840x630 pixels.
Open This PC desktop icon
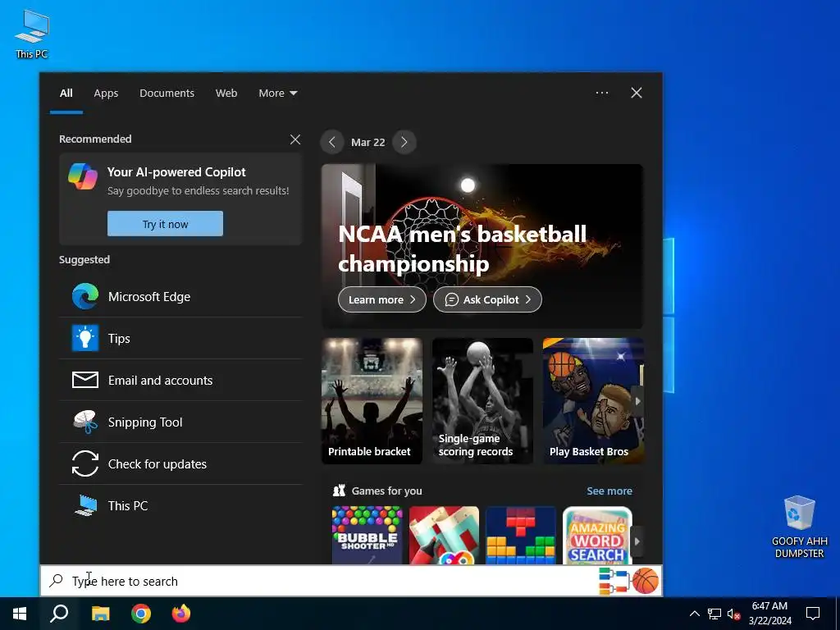click(x=32, y=34)
